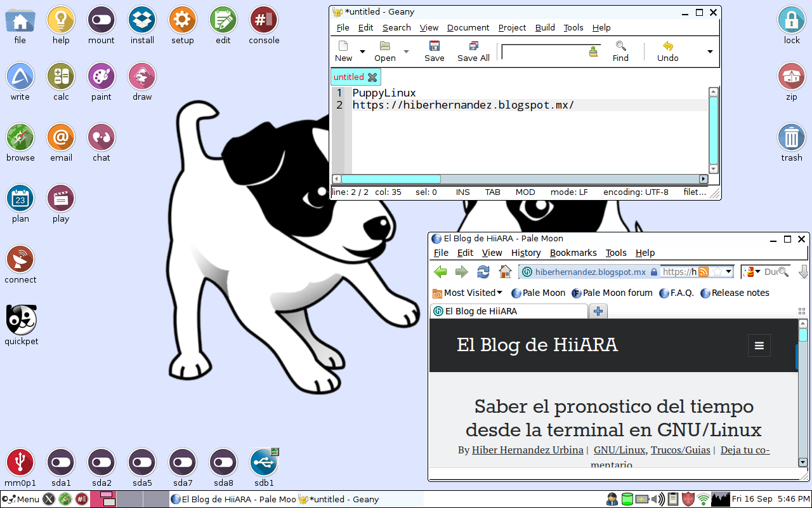Bookmark this page with the star icon

717,272
